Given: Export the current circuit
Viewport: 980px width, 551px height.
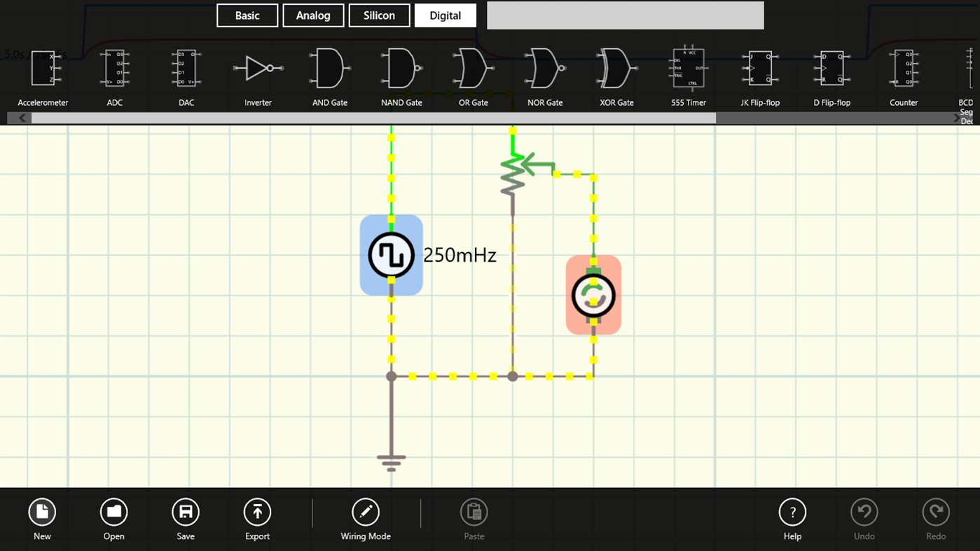Looking at the screenshot, I should click(257, 513).
